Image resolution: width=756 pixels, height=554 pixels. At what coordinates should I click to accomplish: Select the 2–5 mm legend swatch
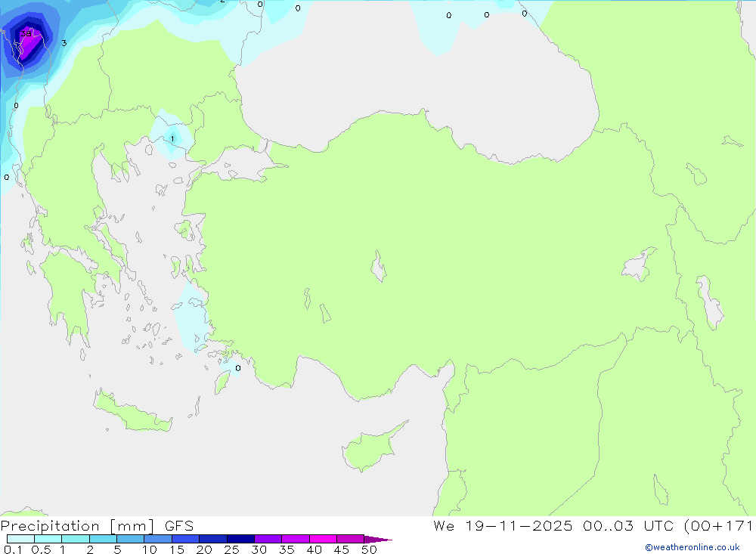tap(103, 539)
